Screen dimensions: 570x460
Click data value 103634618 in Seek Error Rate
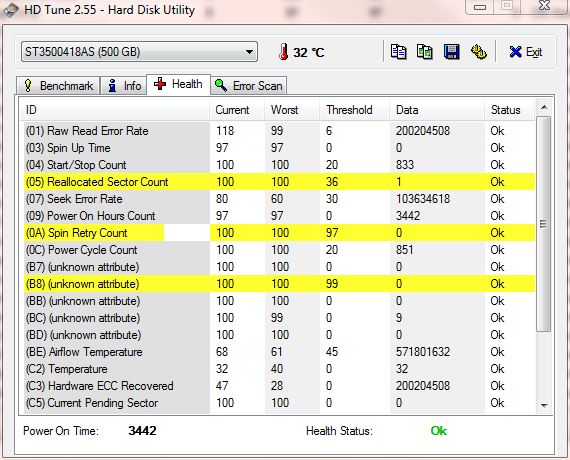[423, 199]
